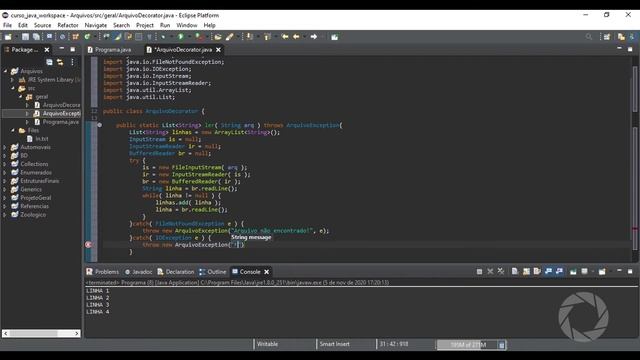Click the Search magnifier icon at top right
This screenshot has height=360, width=640.
click(x=589, y=37)
